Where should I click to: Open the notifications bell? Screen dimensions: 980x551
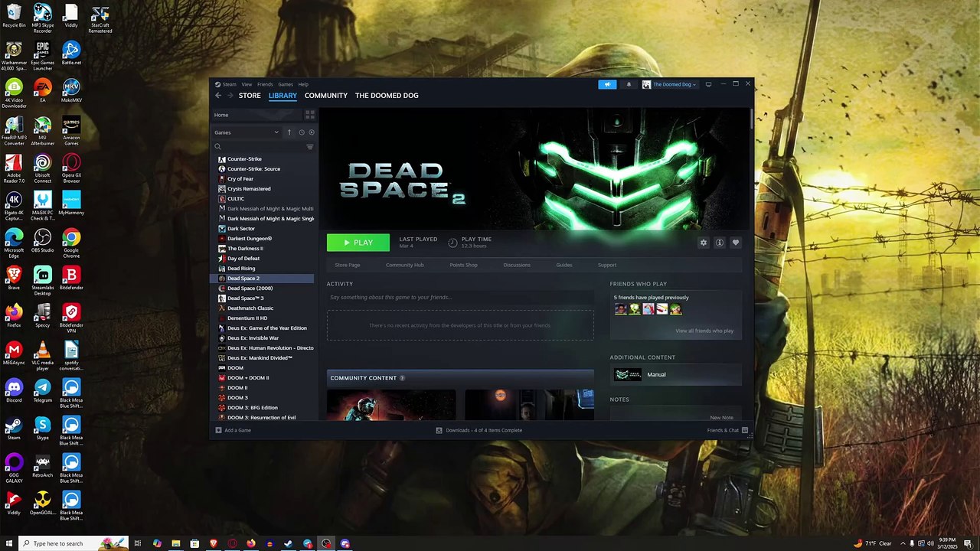(x=629, y=84)
